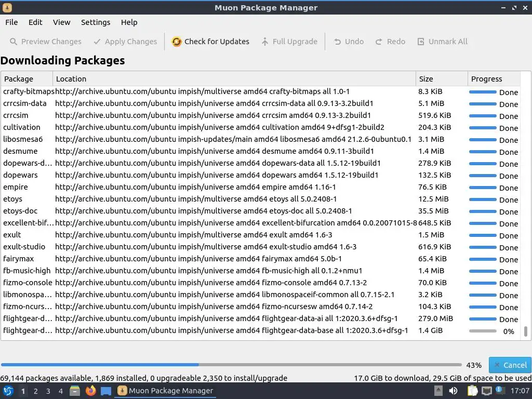Click the clipboard tray icon

(x=472, y=391)
